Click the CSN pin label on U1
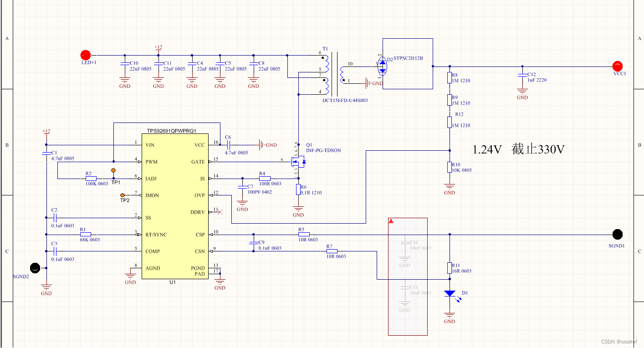Viewport: 644px width, 348px height. [200, 251]
